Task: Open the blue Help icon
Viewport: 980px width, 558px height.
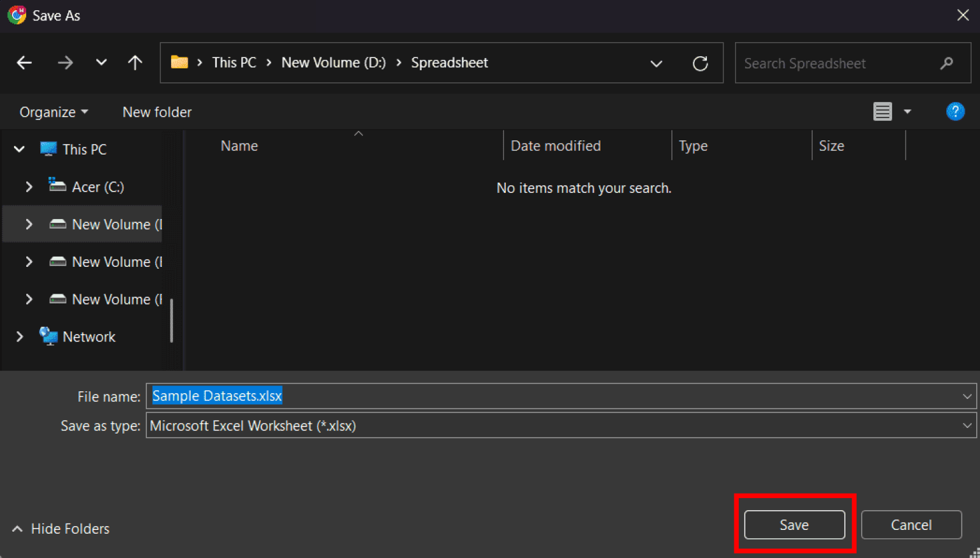Action: [x=954, y=112]
